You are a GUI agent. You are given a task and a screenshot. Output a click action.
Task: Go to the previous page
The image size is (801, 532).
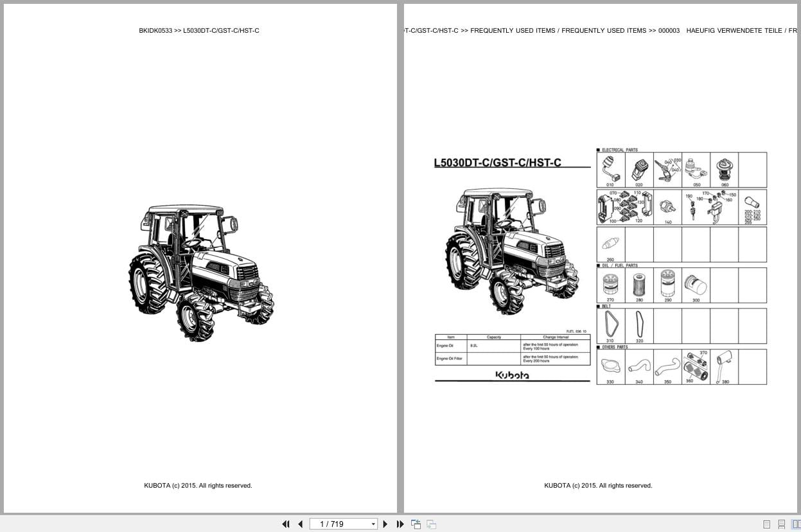click(x=300, y=524)
